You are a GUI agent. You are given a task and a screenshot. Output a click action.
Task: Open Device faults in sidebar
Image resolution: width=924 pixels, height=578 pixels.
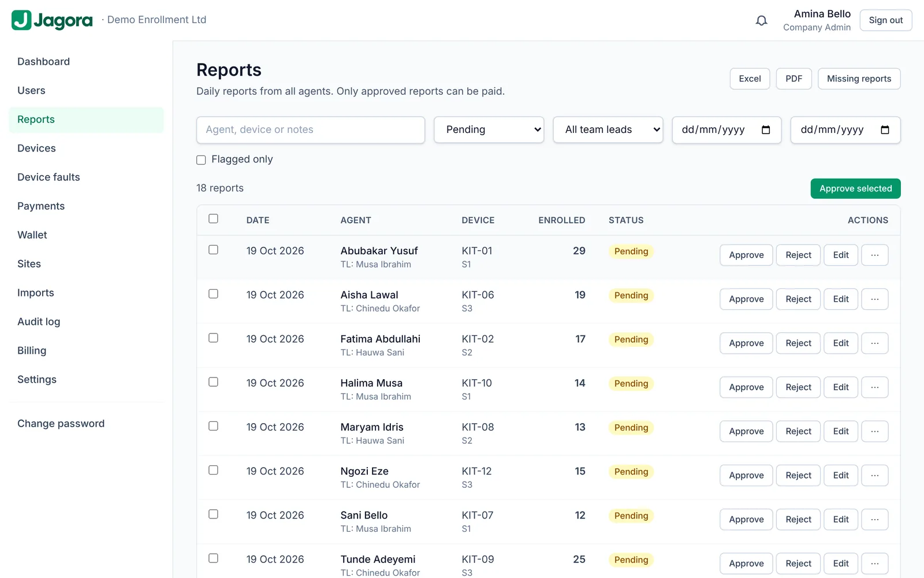coord(87,177)
